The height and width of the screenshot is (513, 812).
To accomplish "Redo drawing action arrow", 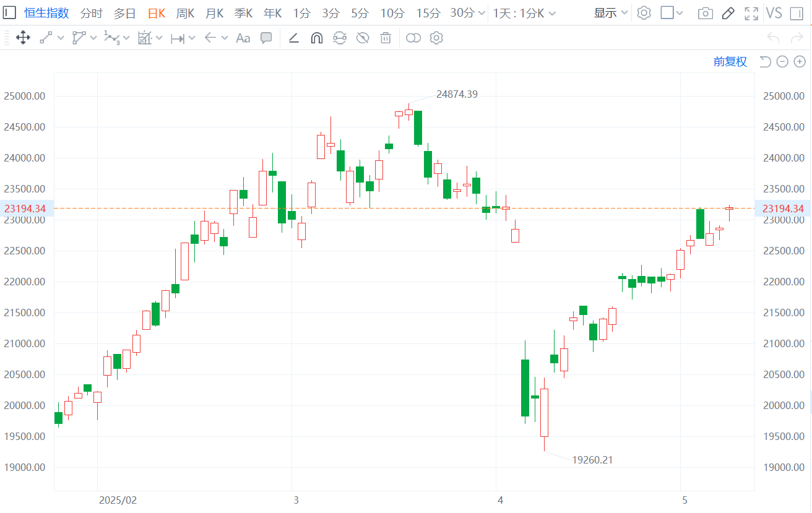I will click(x=797, y=38).
